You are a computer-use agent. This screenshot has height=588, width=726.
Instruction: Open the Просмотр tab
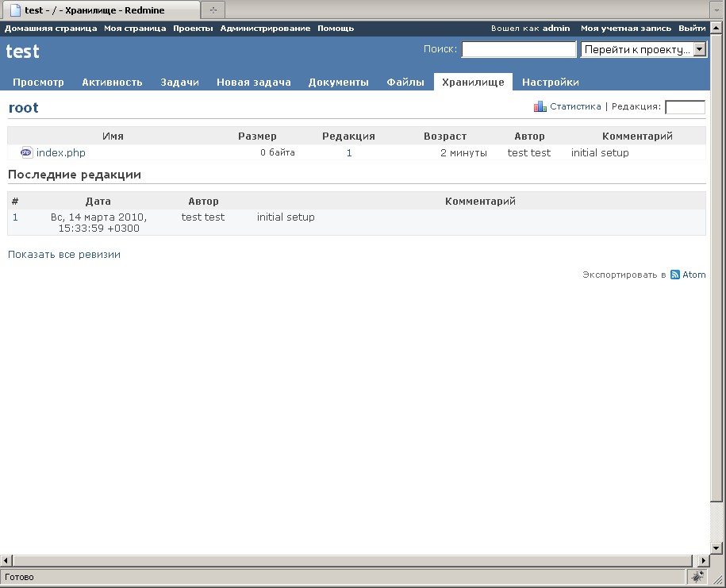[38, 83]
